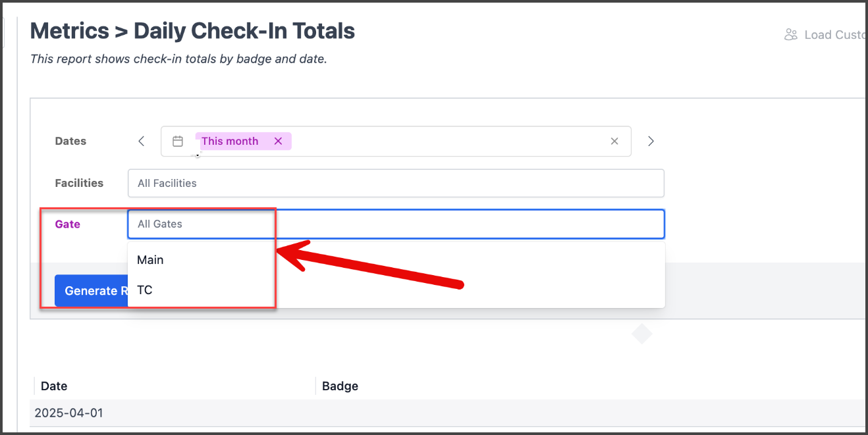Select the 2025-04-01 table row
This screenshot has height=435, width=868.
click(x=448, y=413)
